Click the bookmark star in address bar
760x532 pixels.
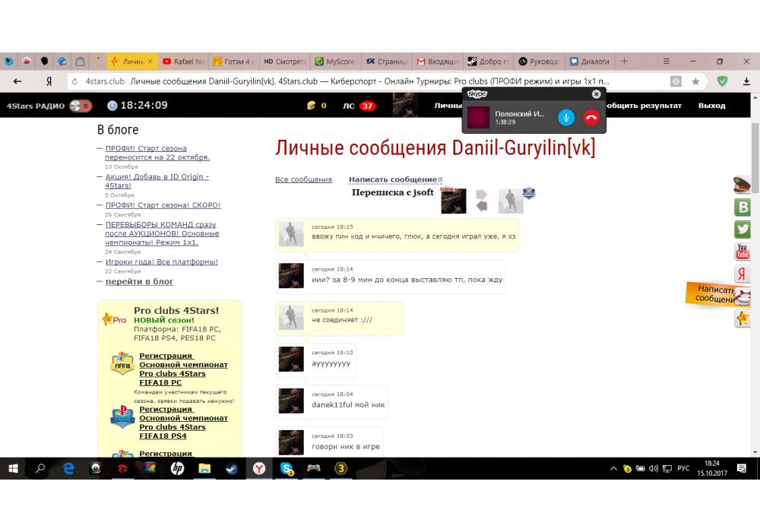click(695, 81)
